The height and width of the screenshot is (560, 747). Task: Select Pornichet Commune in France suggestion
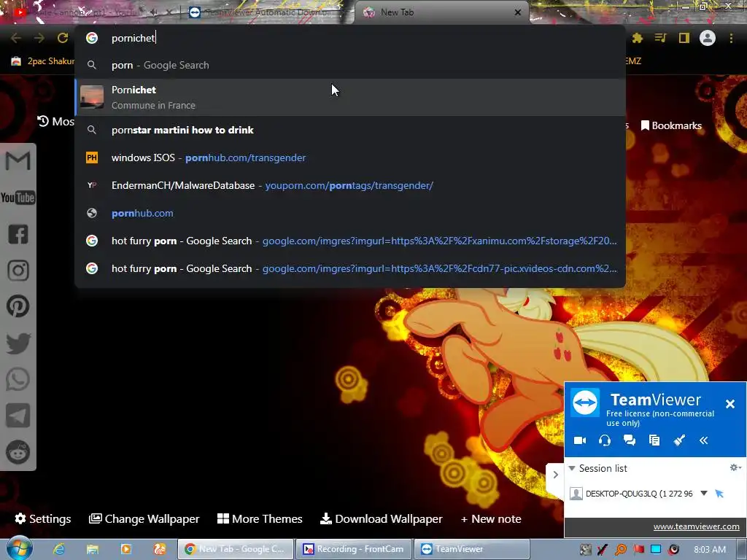click(x=350, y=97)
